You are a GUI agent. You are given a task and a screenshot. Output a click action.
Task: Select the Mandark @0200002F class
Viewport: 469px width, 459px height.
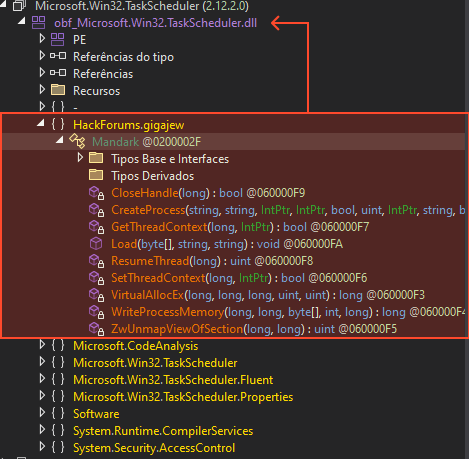point(146,142)
